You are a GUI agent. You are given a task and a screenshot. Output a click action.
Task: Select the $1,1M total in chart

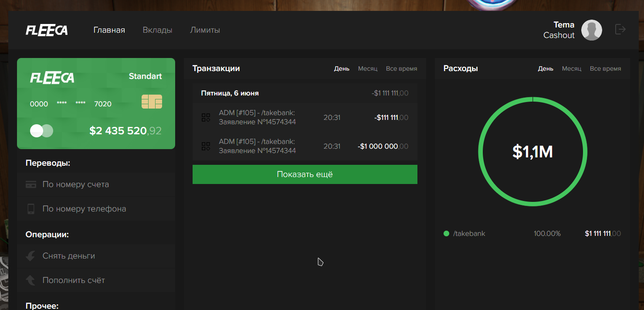(532, 152)
